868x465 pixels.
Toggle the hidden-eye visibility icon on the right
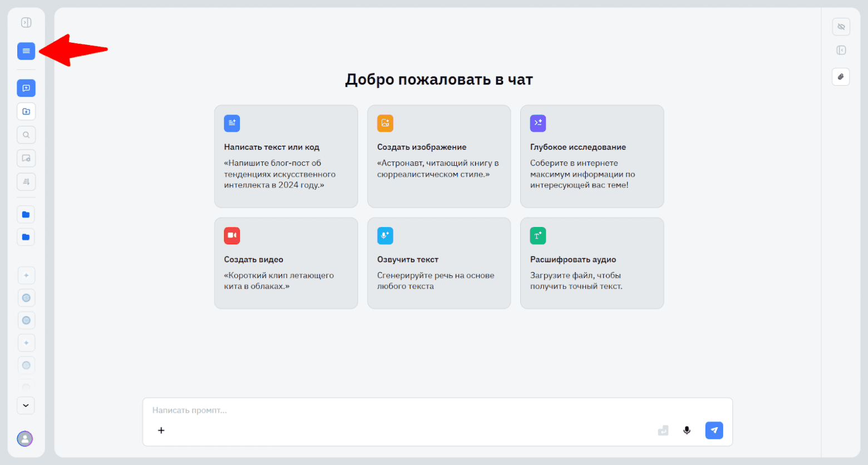pyautogui.click(x=841, y=26)
